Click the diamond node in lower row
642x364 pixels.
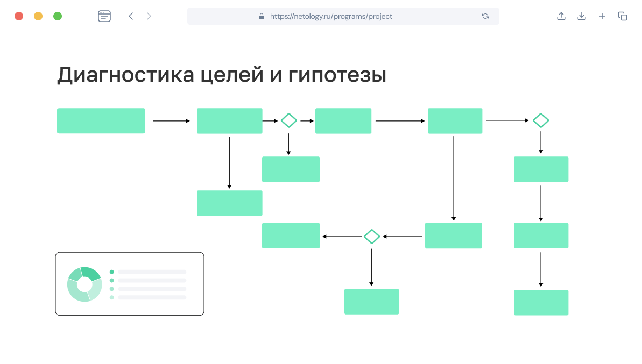click(x=371, y=237)
